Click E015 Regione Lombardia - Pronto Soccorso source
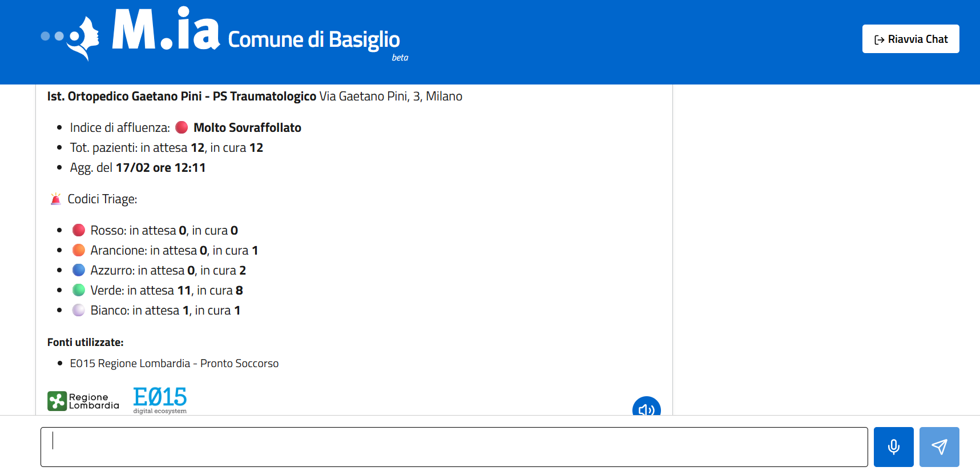This screenshot has width=980, height=475. [174, 364]
